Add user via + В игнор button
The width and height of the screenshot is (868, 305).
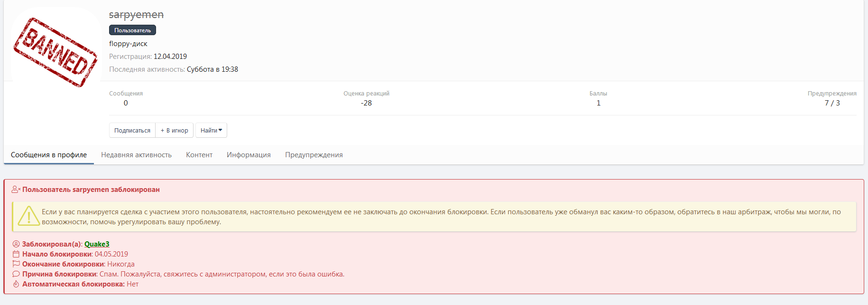(175, 130)
